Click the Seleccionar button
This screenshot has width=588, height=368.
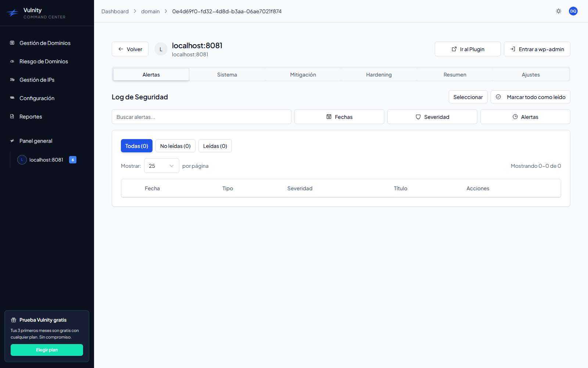click(468, 97)
